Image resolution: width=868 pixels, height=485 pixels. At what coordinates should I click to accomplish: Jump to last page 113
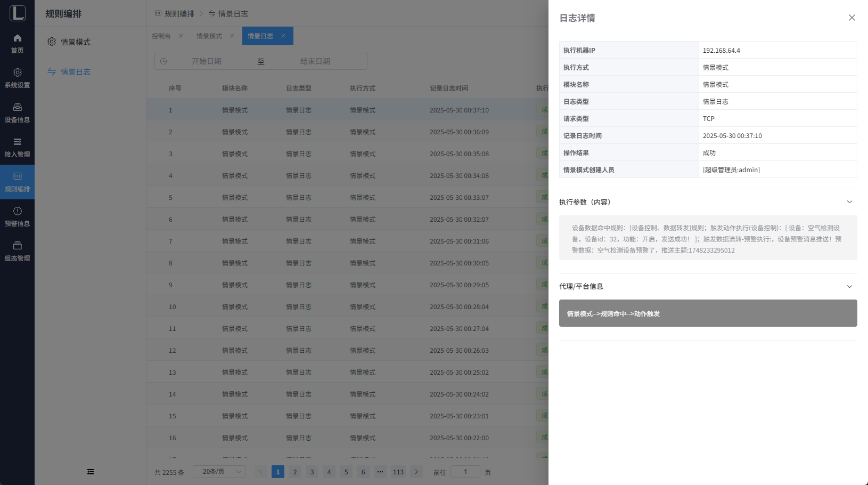coord(398,472)
